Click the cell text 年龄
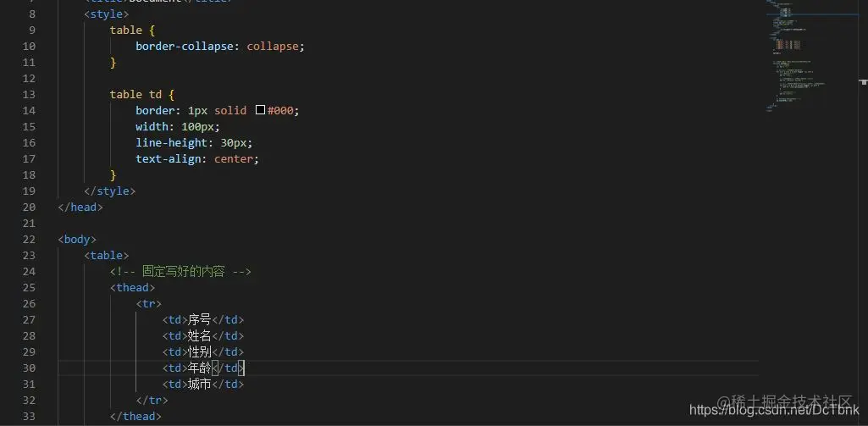The width and height of the screenshot is (868, 426). click(199, 368)
